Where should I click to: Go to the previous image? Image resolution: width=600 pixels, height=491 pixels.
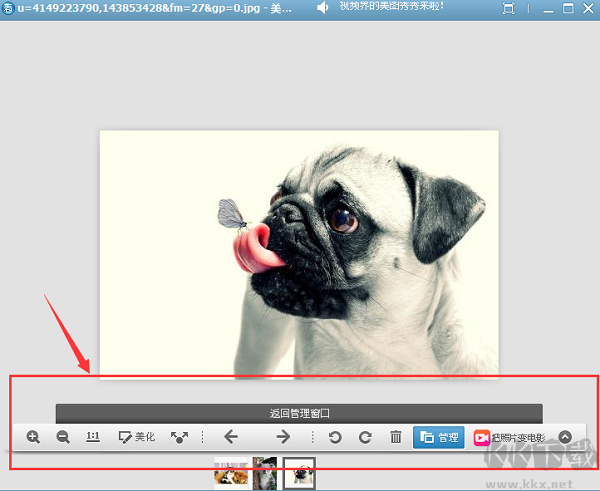[x=230, y=437]
